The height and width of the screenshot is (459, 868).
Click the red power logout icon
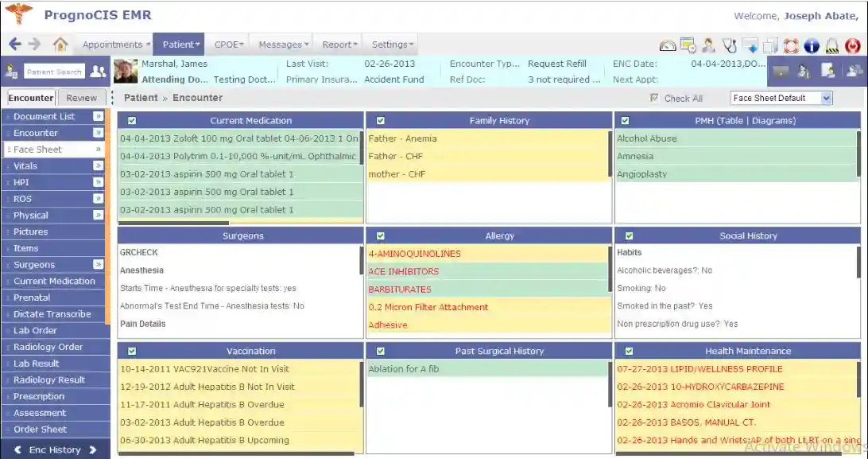pos(854,45)
